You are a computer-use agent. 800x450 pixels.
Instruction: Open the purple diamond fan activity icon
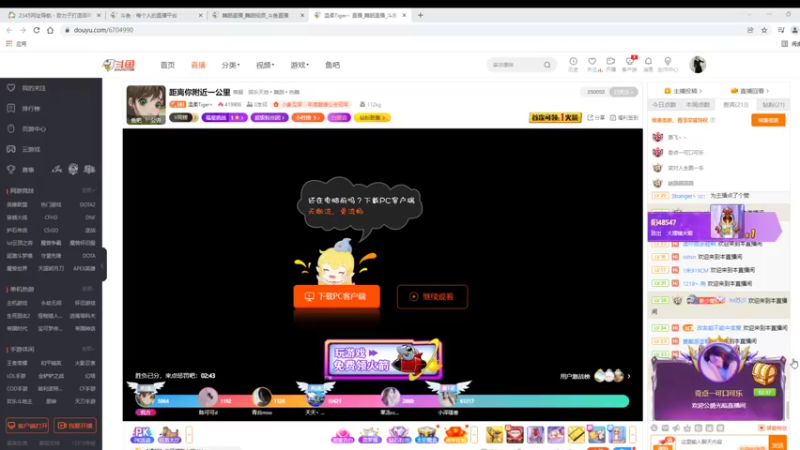(398, 435)
